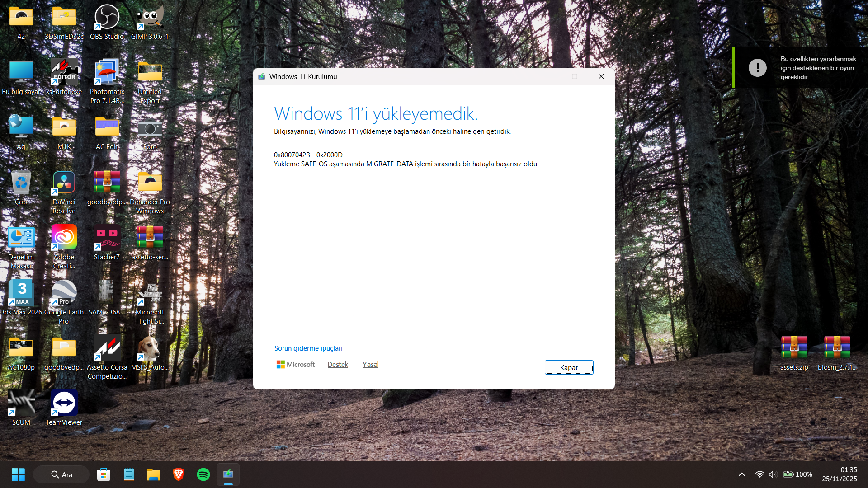
Task: Click the SAFE_OS MIGRATE_DATA error message line
Action: click(406, 164)
